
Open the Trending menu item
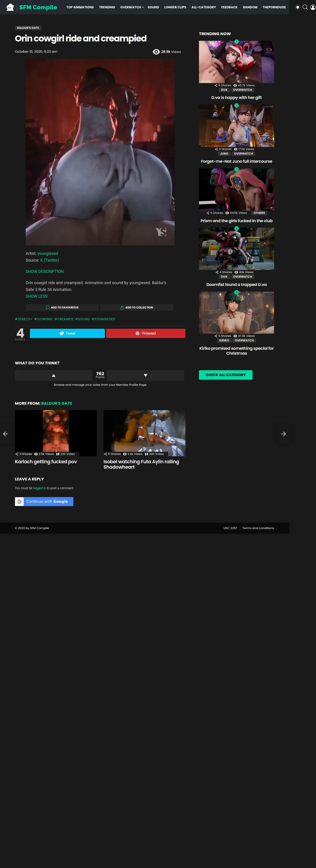[107, 7]
